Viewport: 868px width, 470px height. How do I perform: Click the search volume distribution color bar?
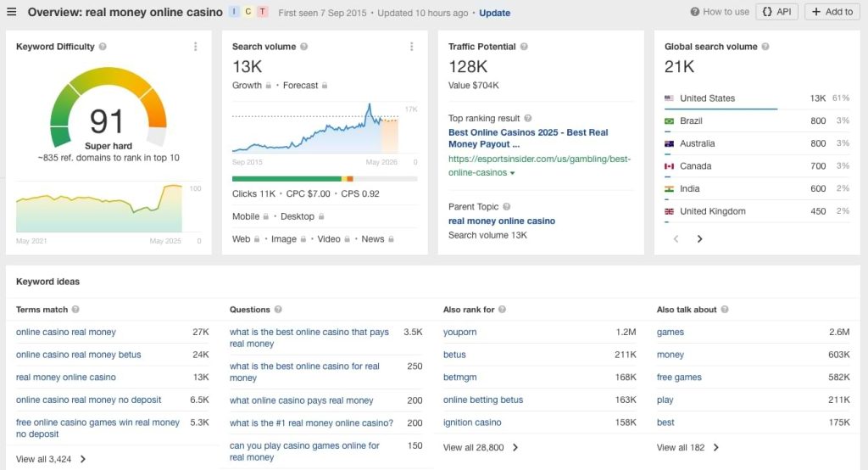[x=325, y=179]
